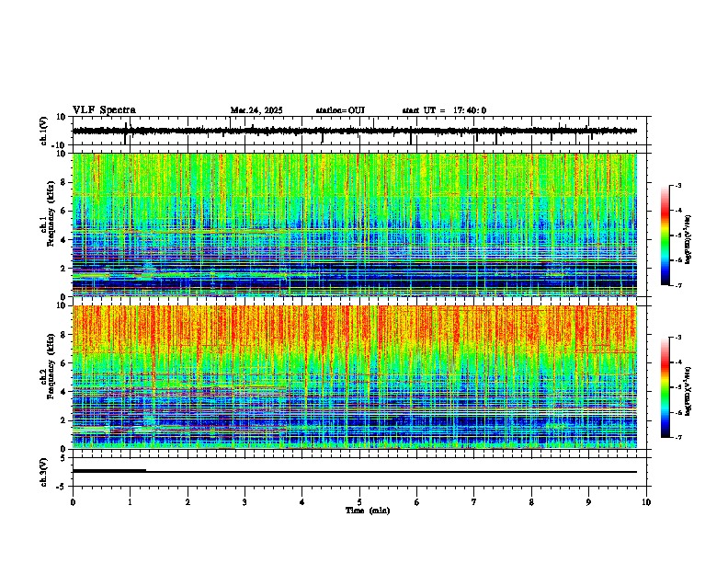Select the "start UT = 17:40: 0" text
Screen dimensions: 728x563
pyautogui.click(x=444, y=110)
